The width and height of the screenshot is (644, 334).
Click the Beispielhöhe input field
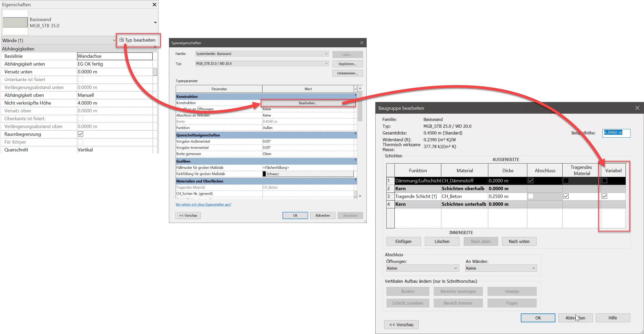(616, 133)
